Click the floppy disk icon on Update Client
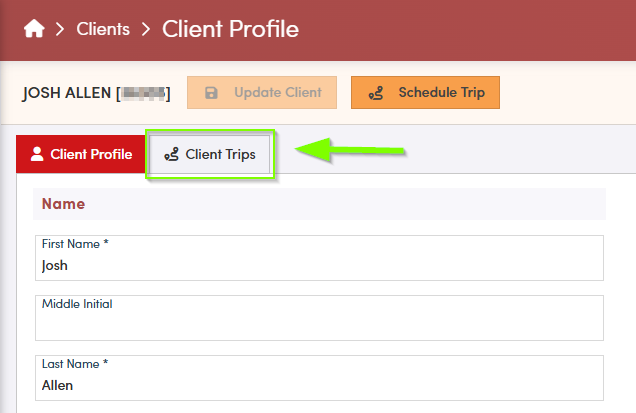 tap(211, 93)
